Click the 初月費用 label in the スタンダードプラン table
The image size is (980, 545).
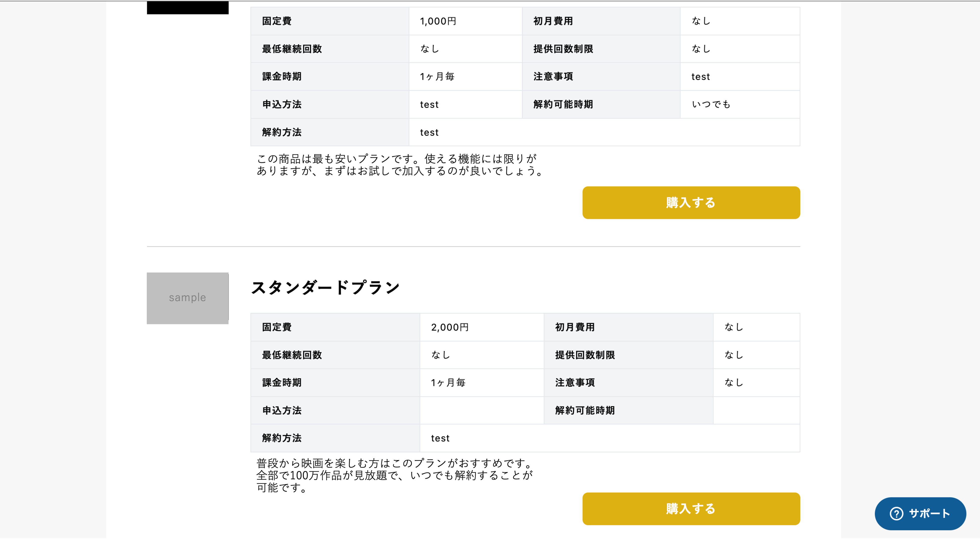(x=574, y=327)
